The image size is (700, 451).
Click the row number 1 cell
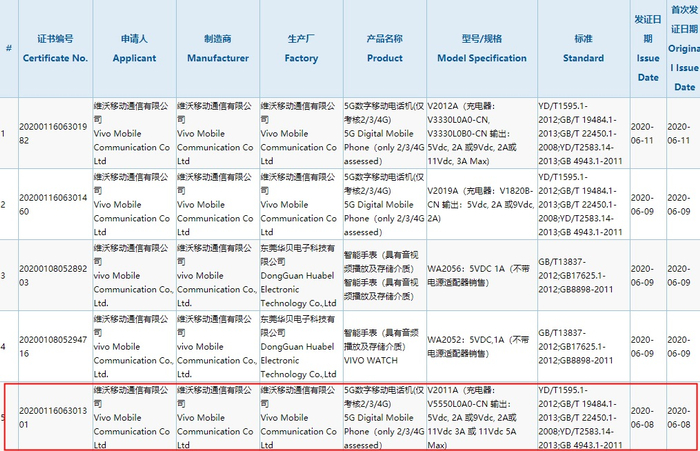click(x=9, y=134)
